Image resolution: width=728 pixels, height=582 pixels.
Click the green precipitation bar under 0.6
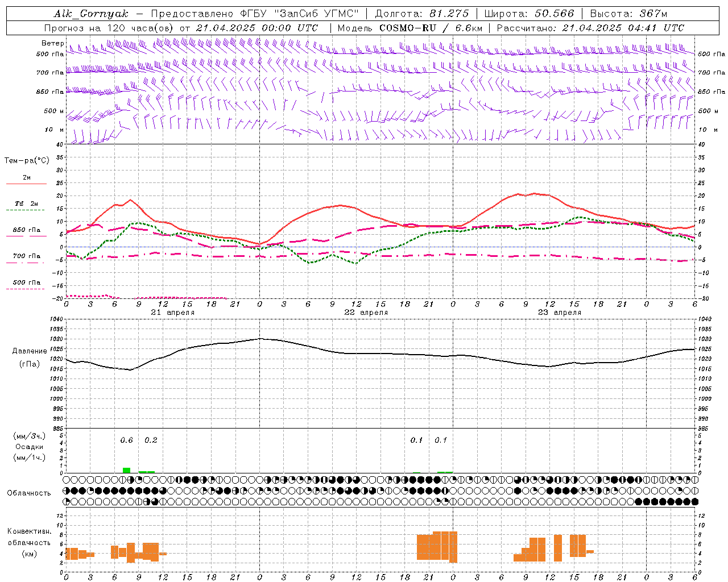click(x=126, y=470)
